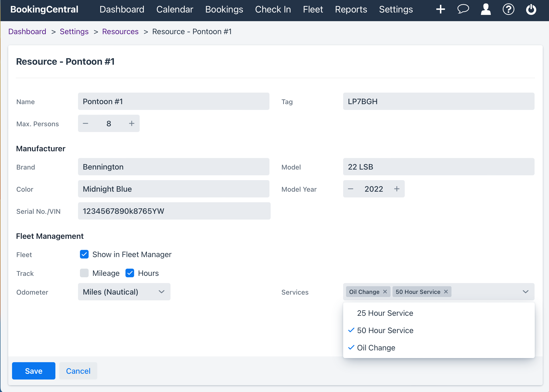549x392 pixels.
Task: Click the BookingCentral logo
Action: coord(44,9)
